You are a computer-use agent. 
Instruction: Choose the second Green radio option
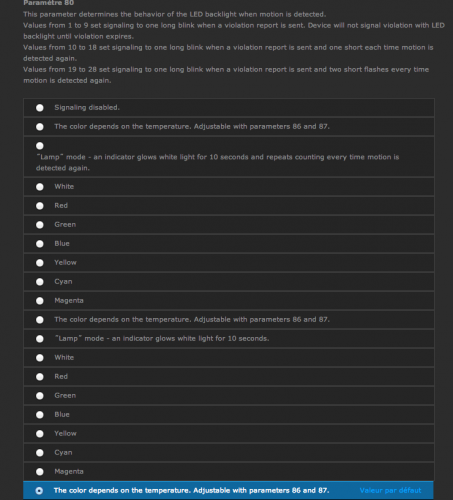[x=40, y=396]
